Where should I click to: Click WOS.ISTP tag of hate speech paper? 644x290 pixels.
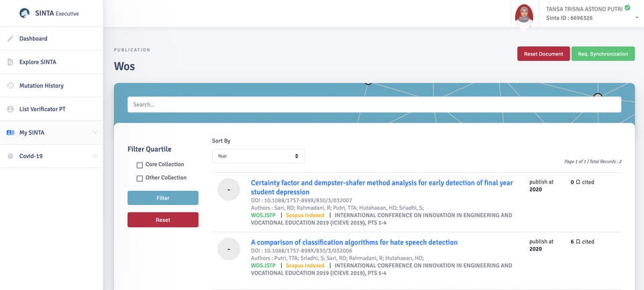pos(263,265)
